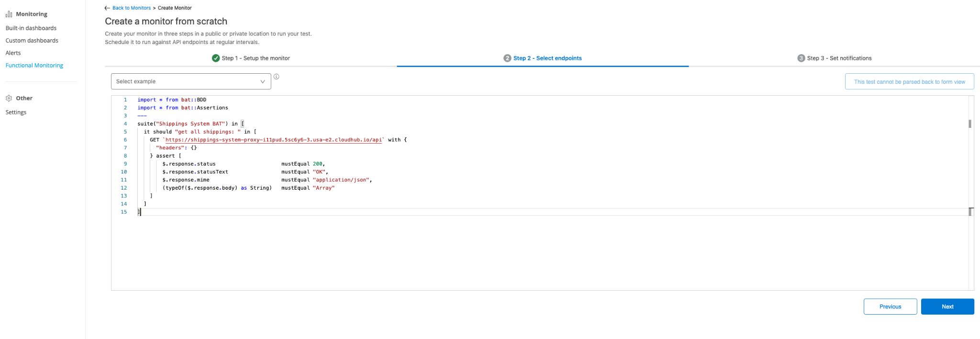Open the Select example dropdown
Viewport: 980px width, 339px height.
click(x=190, y=81)
